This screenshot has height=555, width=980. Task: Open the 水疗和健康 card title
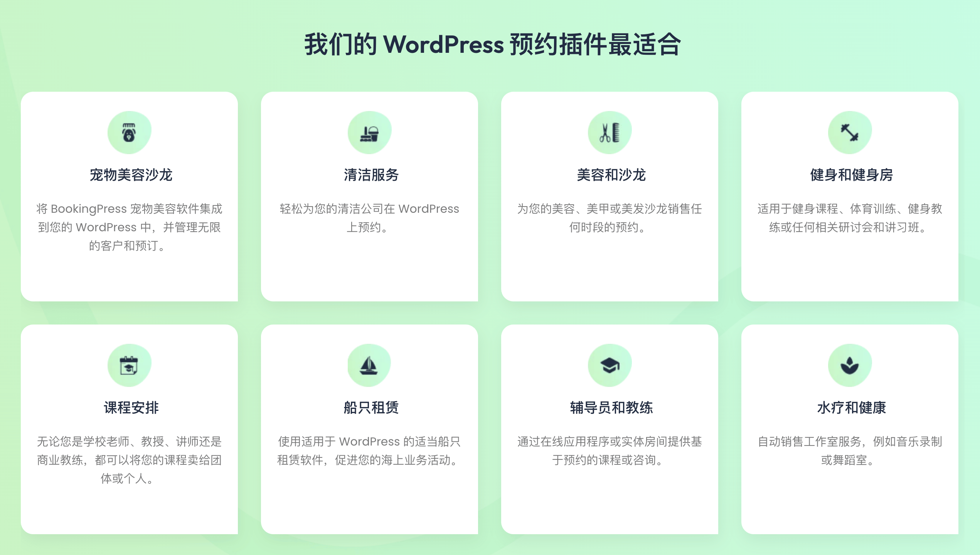click(x=851, y=408)
